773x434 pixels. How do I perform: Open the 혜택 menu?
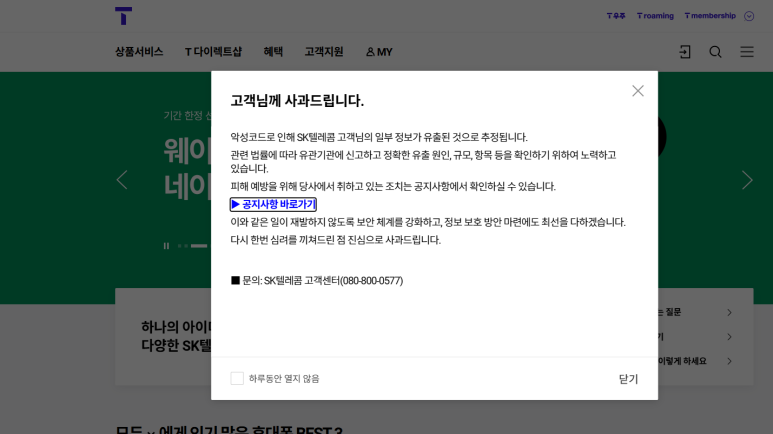tap(273, 52)
